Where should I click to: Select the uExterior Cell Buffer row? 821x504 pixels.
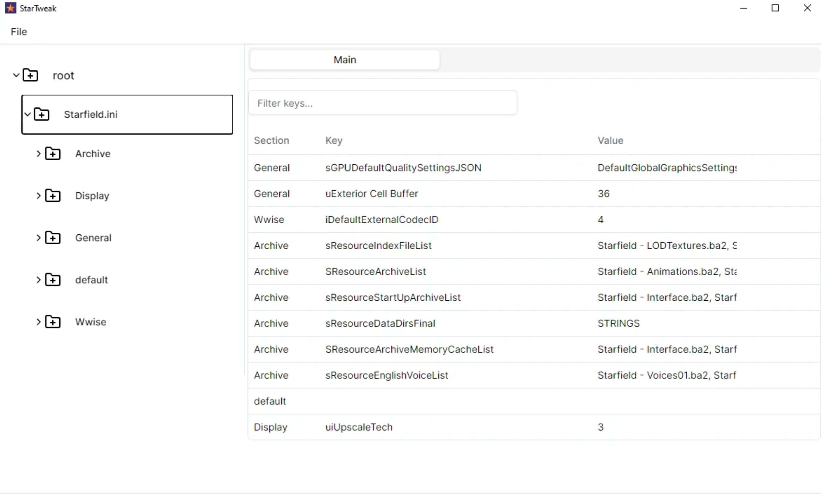(x=371, y=194)
